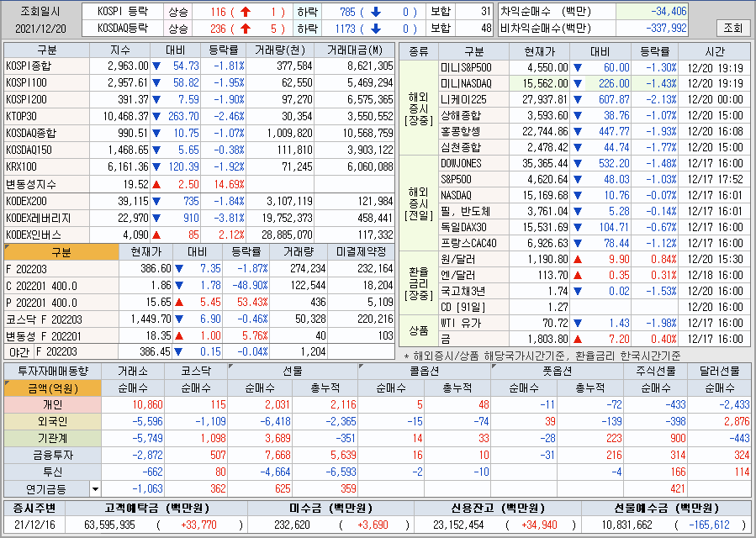The image size is (756, 538).
Task: Click the 금융투자 investor row label
Action: click(x=52, y=455)
